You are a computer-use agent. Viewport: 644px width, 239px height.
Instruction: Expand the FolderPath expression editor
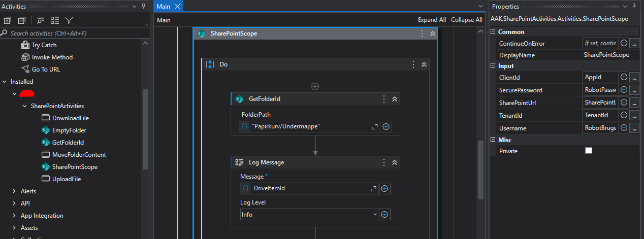(x=375, y=127)
